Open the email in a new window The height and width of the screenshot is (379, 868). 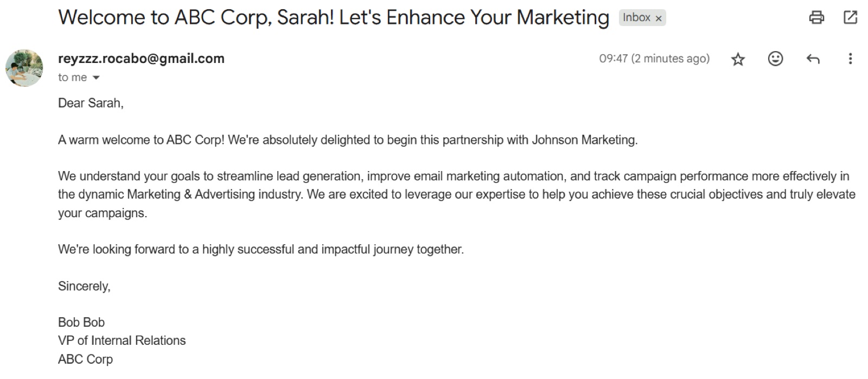[850, 17]
